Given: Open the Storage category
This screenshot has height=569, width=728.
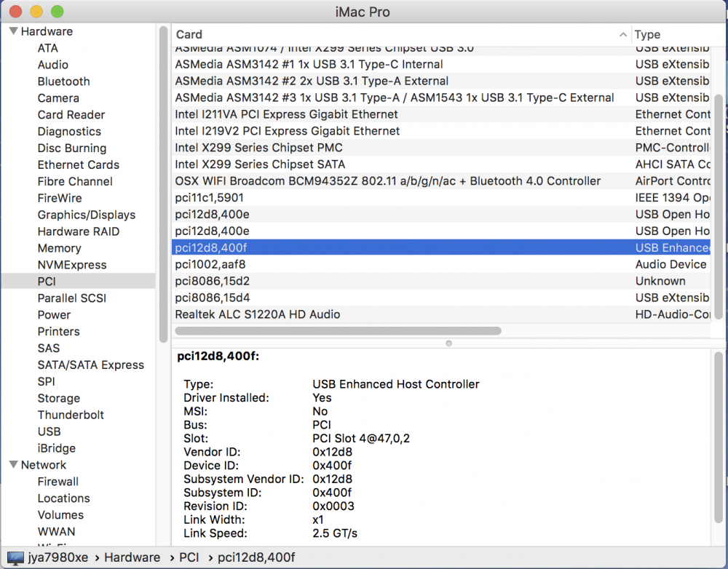Looking at the screenshot, I should tap(59, 398).
